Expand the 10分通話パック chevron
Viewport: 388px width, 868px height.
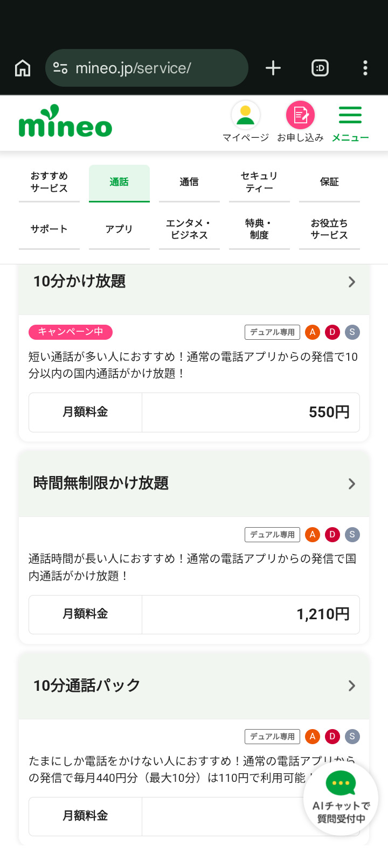(x=352, y=685)
